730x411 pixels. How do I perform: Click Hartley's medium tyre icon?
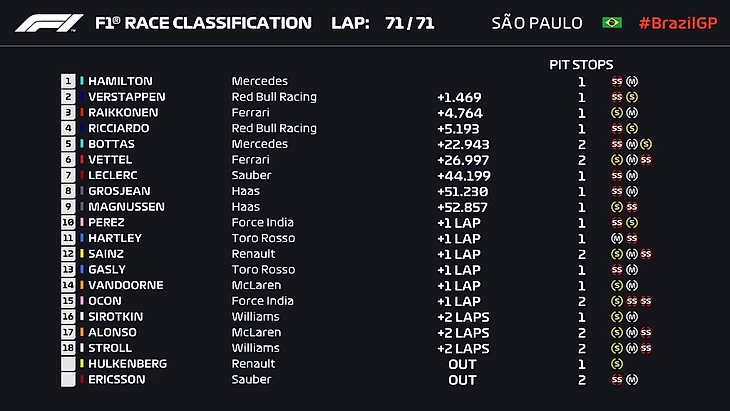coord(617,238)
